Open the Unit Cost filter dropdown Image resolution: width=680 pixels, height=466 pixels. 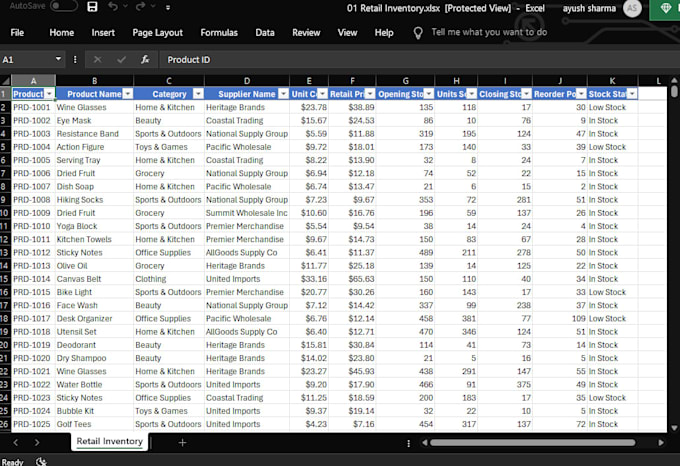click(322, 94)
